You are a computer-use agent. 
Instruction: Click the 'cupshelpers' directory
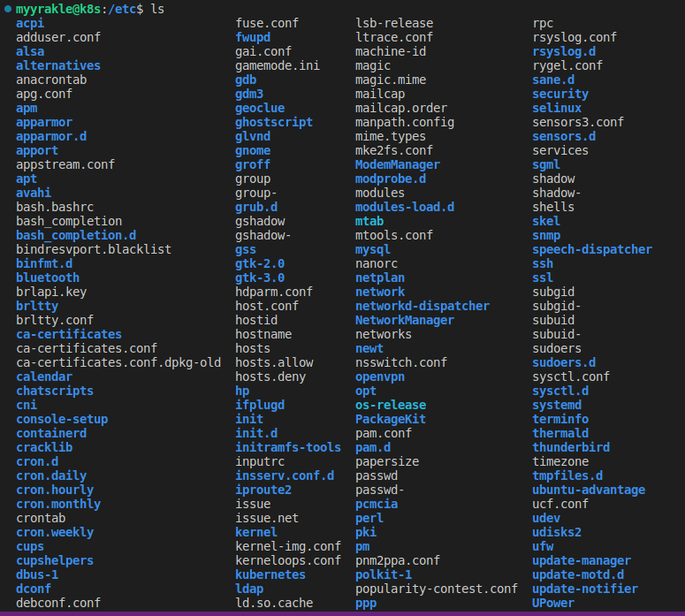coord(55,560)
